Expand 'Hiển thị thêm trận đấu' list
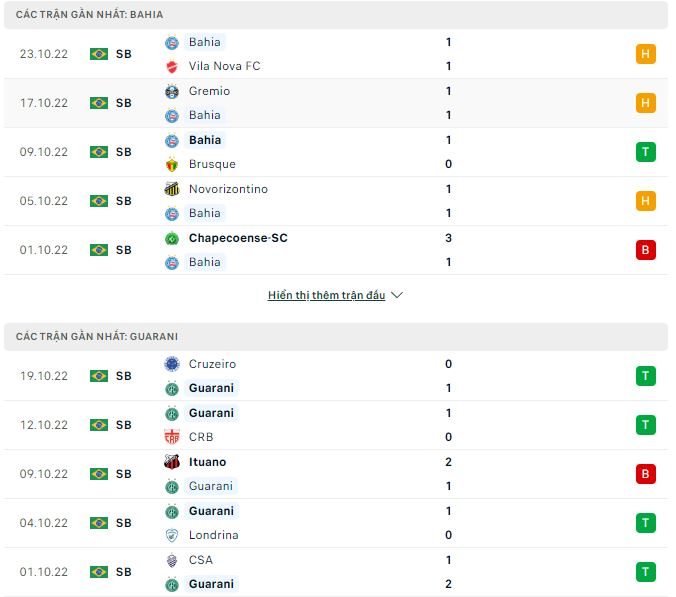Screen dimensions: 676x597 click(326, 296)
